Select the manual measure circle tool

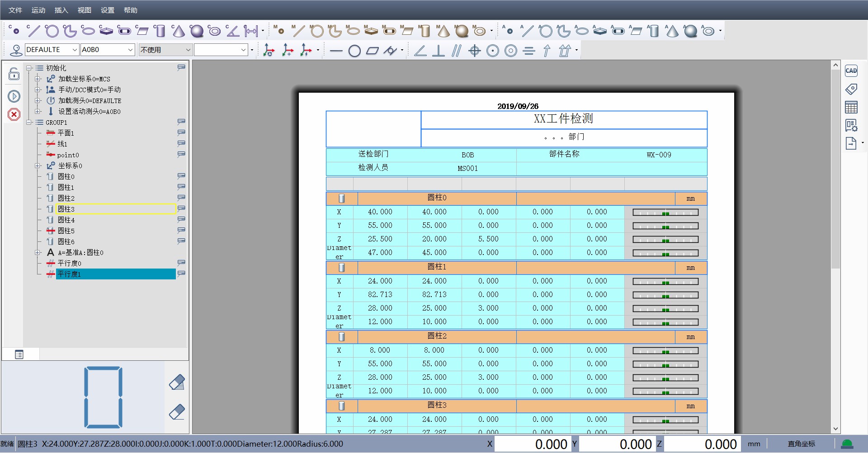(x=316, y=31)
